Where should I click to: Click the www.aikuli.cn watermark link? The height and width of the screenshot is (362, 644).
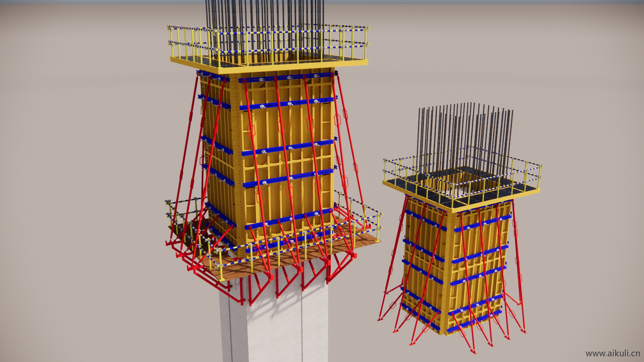[612, 353]
